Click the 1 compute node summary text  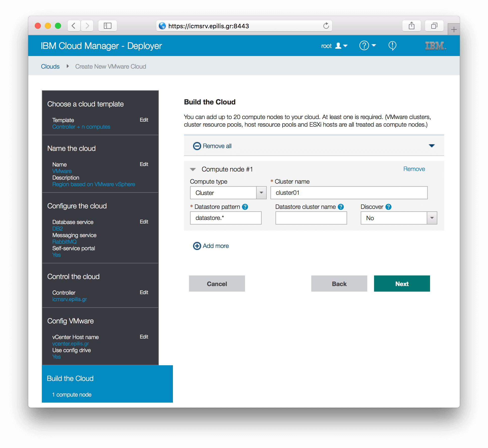(72, 395)
